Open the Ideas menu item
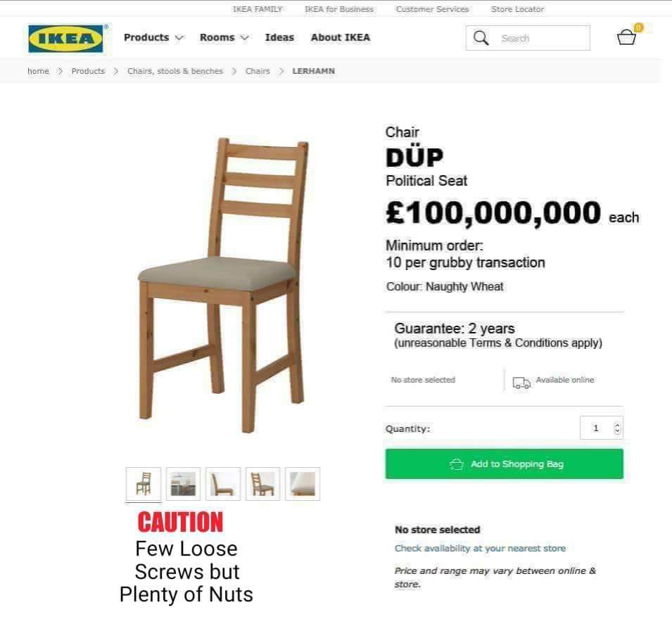Screen dimensions: 672x619 (x=279, y=38)
